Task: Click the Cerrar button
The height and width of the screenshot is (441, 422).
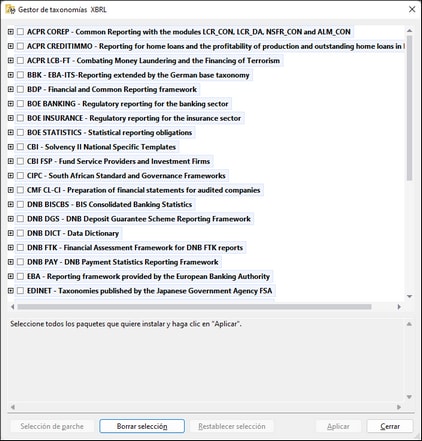Action: [x=390, y=426]
